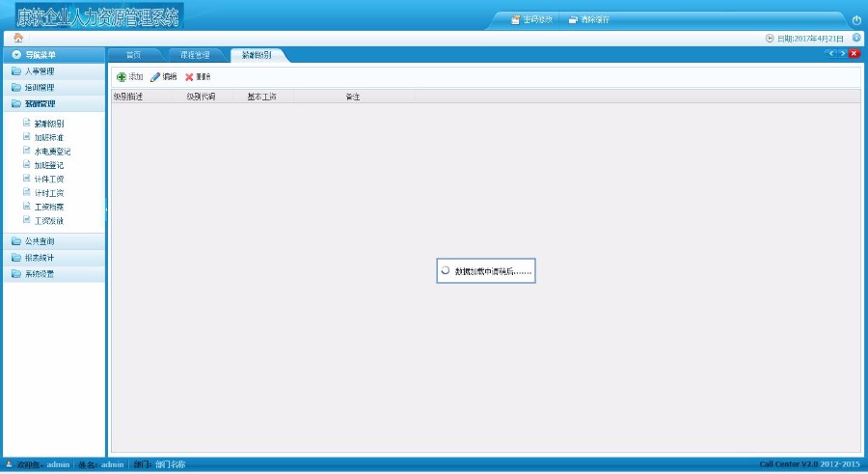Image resolution: width=868 pixels, height=474 pixels.
Task: Click the info icon beside the date
Action: 856,38
